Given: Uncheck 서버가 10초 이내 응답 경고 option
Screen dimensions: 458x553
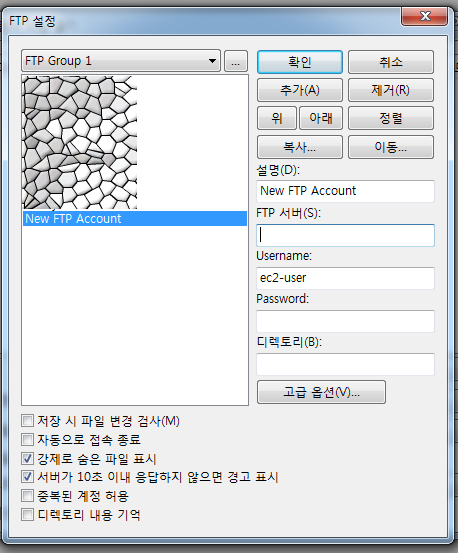Looking at the screenshot, I should pos(28,477).
